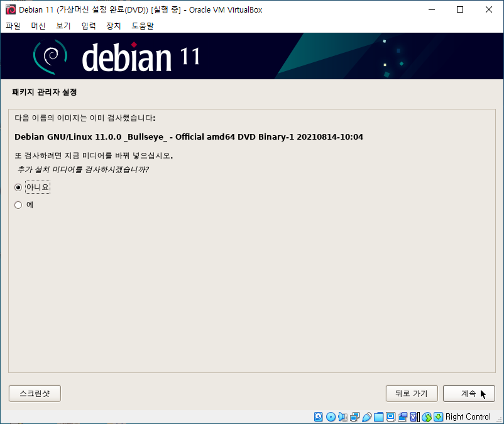This screenshot has width=504, height=424.
Task: Click the USB devices status icon
Action: coord(367,417)
